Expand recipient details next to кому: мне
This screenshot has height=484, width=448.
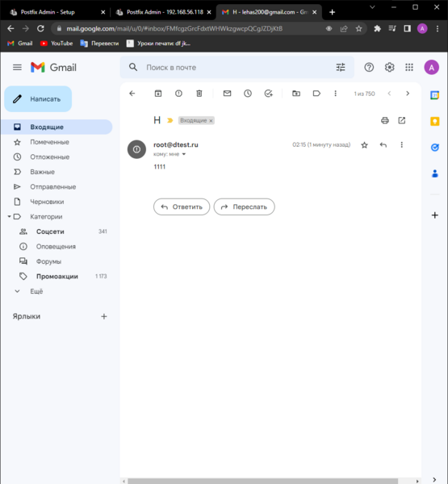pyautogui.click(x=184, y=154)
